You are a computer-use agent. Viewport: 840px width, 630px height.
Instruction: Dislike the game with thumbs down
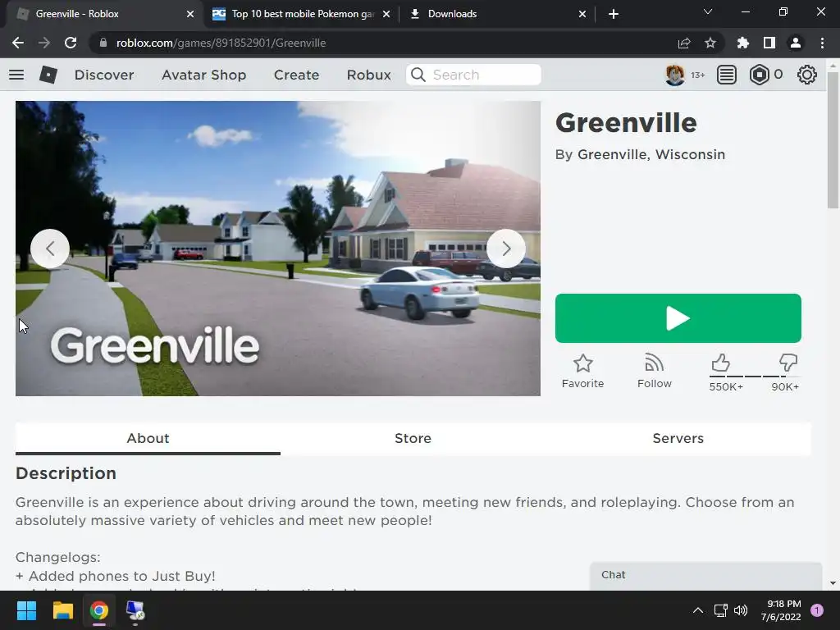tap(788, 363)
